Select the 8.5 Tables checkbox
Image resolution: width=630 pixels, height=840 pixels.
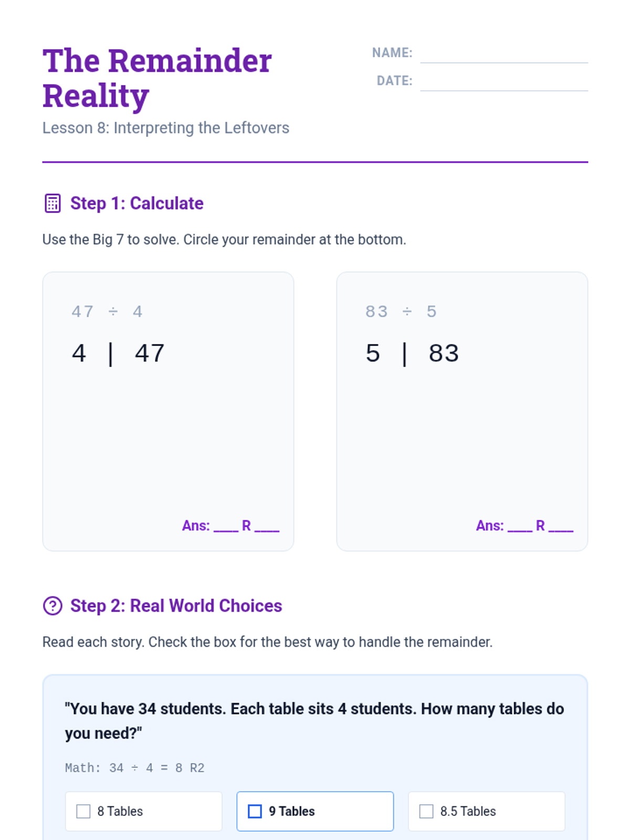pyautogui.click(x=426, y=811)
